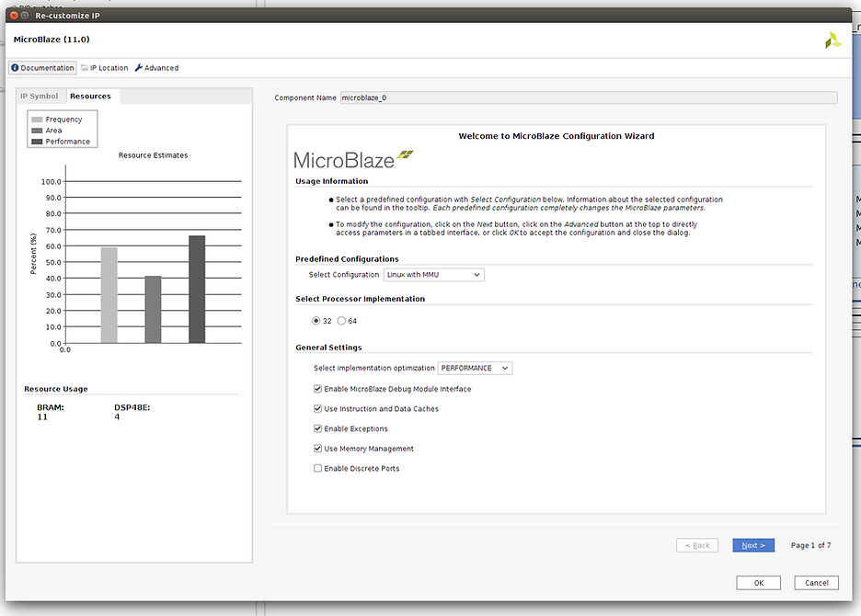Click the Performance bar in chart
Viewport: 861px width, 616px height.
[x=197, y=290]
